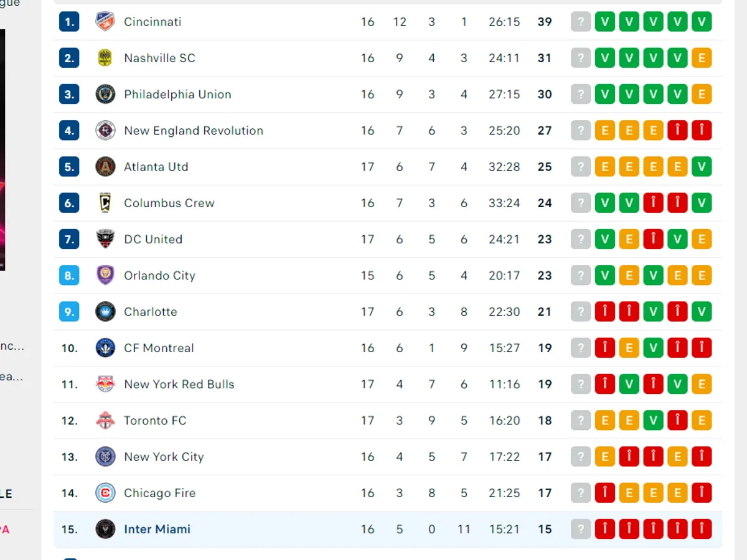Click the Chicago Fire club badge
Screen dimensions: 747x560
pyautogui.click(x=105, y=493)
